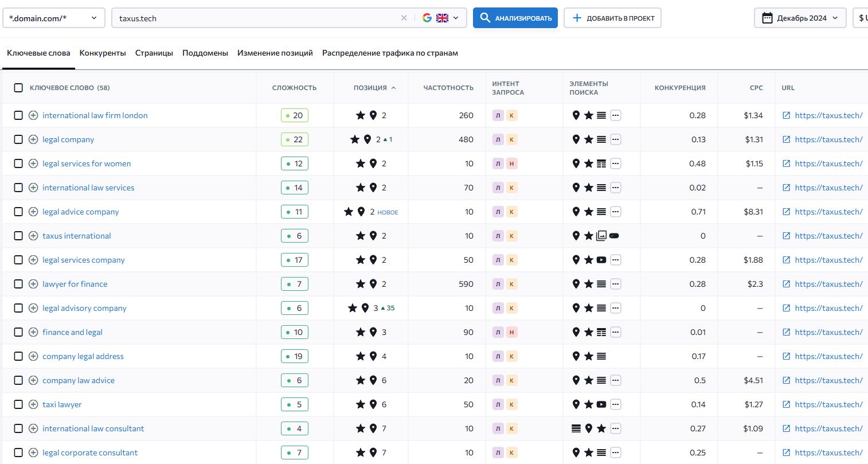Click plus icon beside 'lawyer for finance'
This screenshot has width=868, height=464.
tap(33, 284)
